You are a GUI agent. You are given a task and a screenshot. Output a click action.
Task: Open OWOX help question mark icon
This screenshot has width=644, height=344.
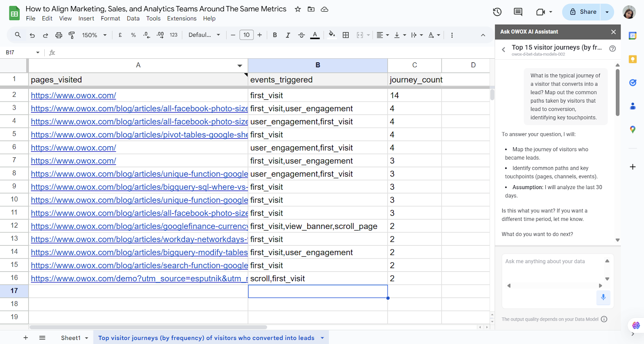(x=613, y=49)
